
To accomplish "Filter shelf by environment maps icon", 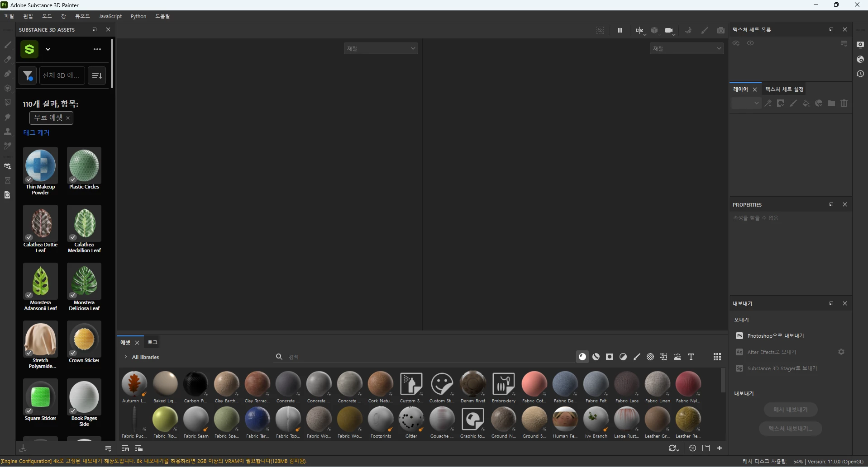I will pyautogui.click(x=677, y=357).
